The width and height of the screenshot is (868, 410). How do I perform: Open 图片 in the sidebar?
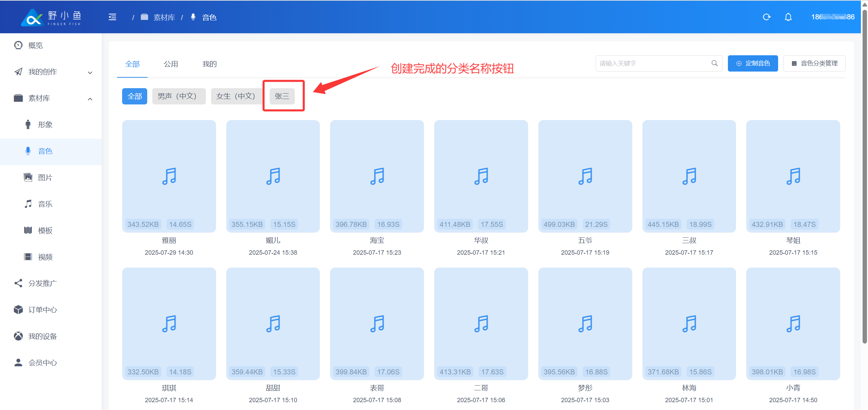point(45,178)
